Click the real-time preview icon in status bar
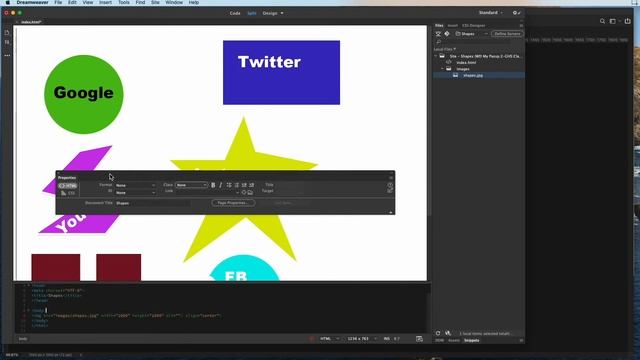This screenshot has height=360, width=640. [419, 339]
